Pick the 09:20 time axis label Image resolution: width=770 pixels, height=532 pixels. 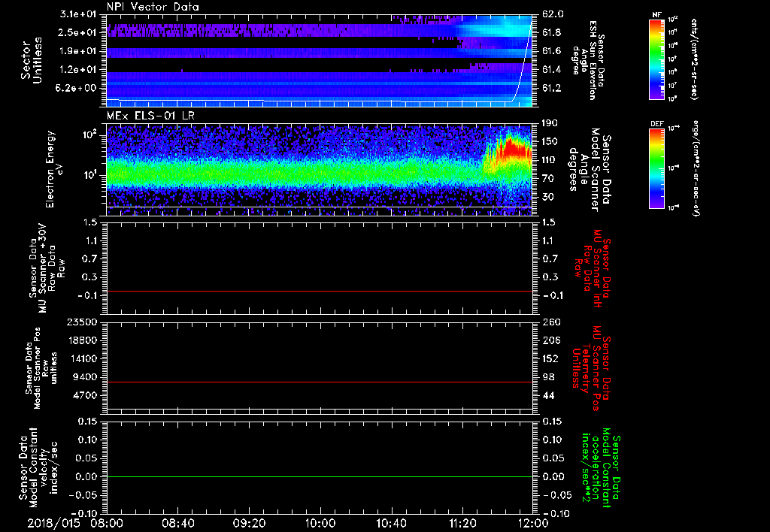(x=250, y=521)
